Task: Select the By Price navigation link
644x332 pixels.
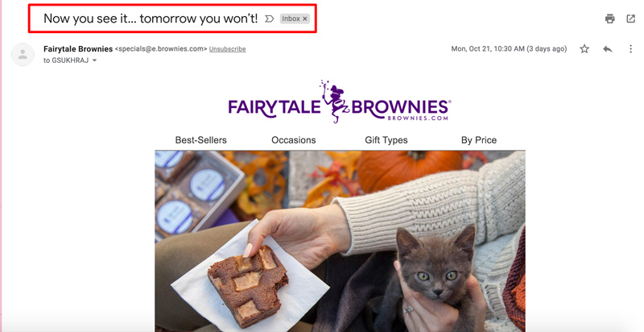Action: pyautogui.click(x=479, y=140)
